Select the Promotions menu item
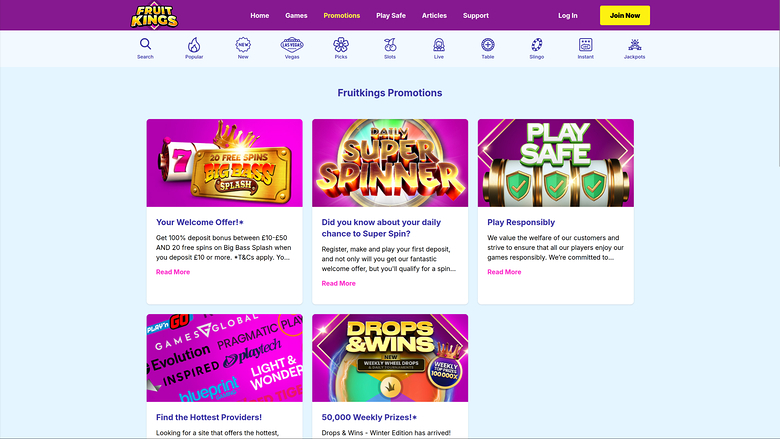This screenshot has height=439, width=780. 342,15
